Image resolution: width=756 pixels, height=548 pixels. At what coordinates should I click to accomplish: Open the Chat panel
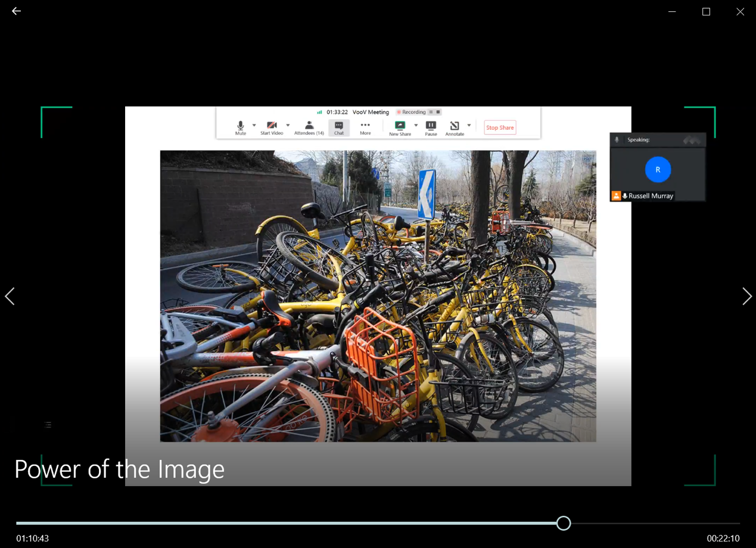(x=338, y=127)
